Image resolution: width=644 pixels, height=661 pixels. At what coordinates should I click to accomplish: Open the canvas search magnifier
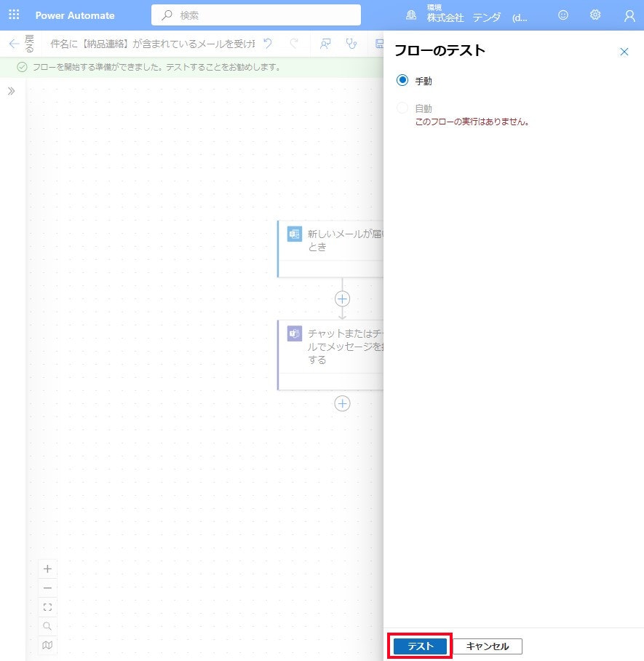[47, 626]
